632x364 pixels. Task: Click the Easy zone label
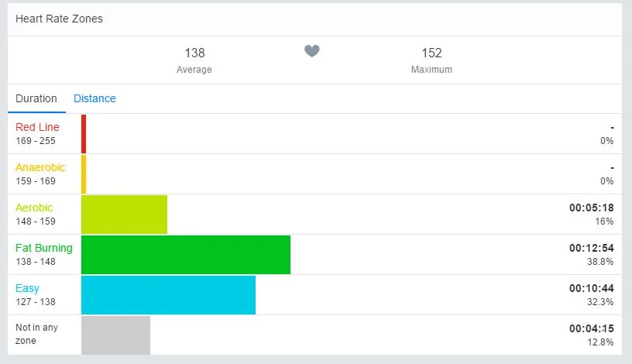click(27, 288)
